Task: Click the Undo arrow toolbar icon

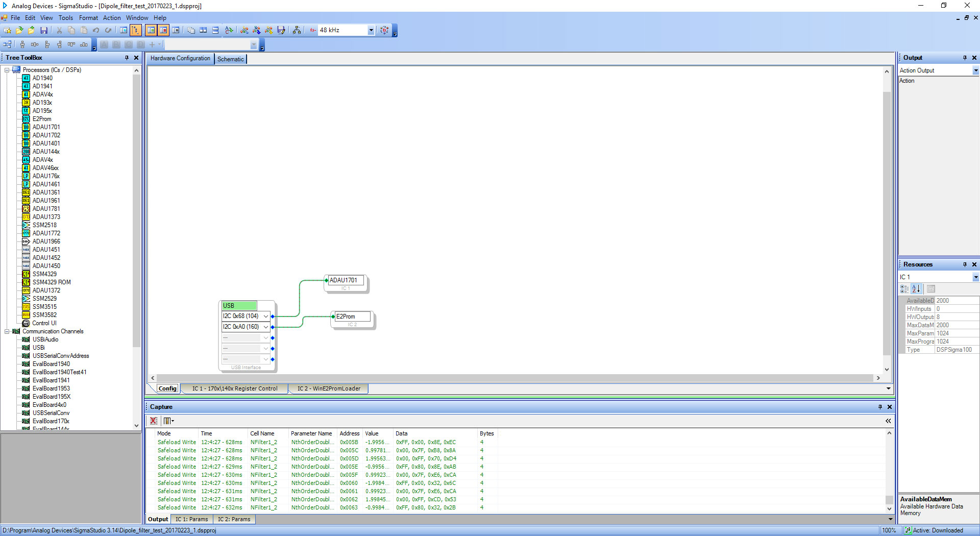Action: (x=95, y=30)
